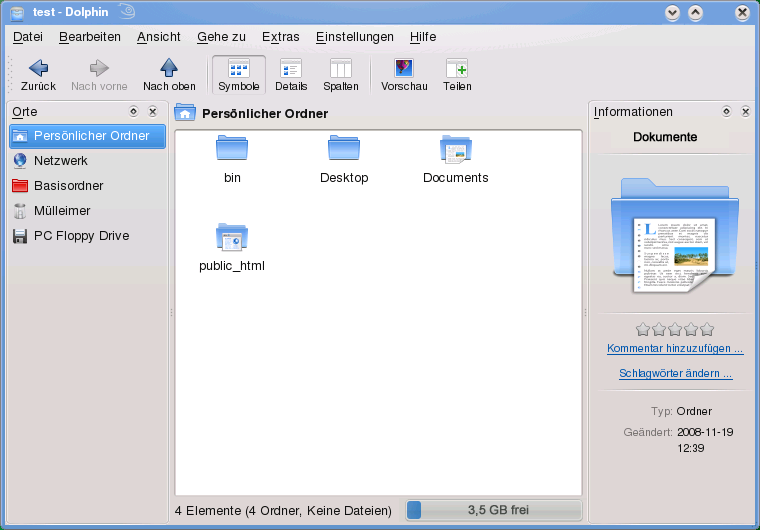Split the view with Teilen
The width and height of the screenshot is (760, 530).
point(457,75)
